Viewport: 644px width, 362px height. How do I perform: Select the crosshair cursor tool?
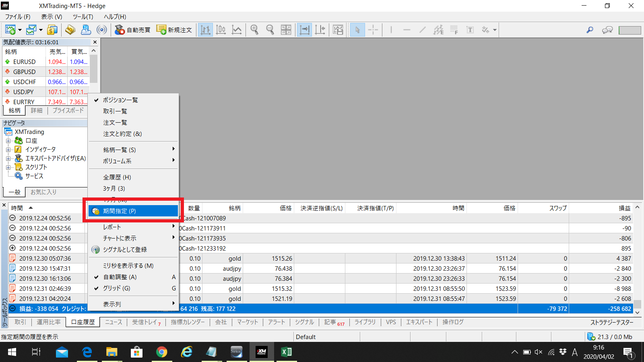coord(373,30)
